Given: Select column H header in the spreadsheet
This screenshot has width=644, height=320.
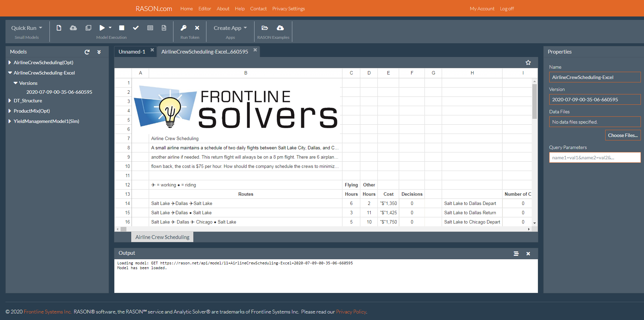Looking at the screenshot, I should pyautogui.click(x=472, y=73).
